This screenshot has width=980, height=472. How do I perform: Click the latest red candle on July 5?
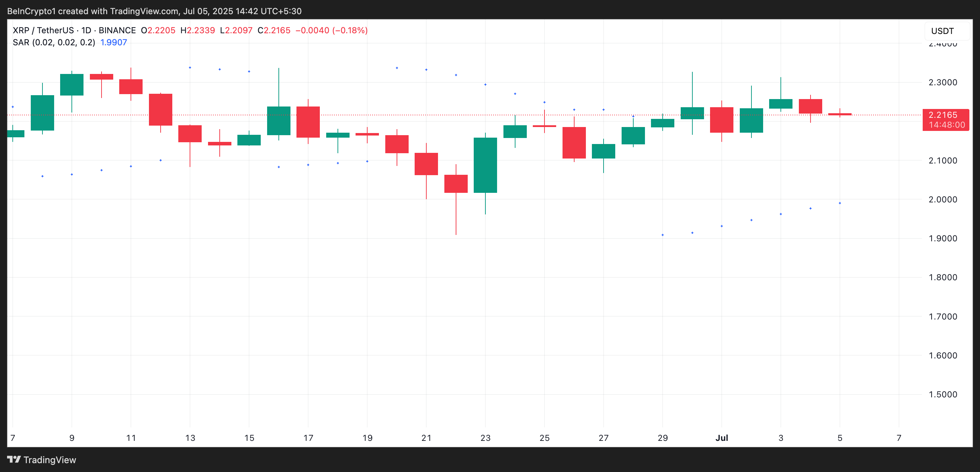coord(840,114)
